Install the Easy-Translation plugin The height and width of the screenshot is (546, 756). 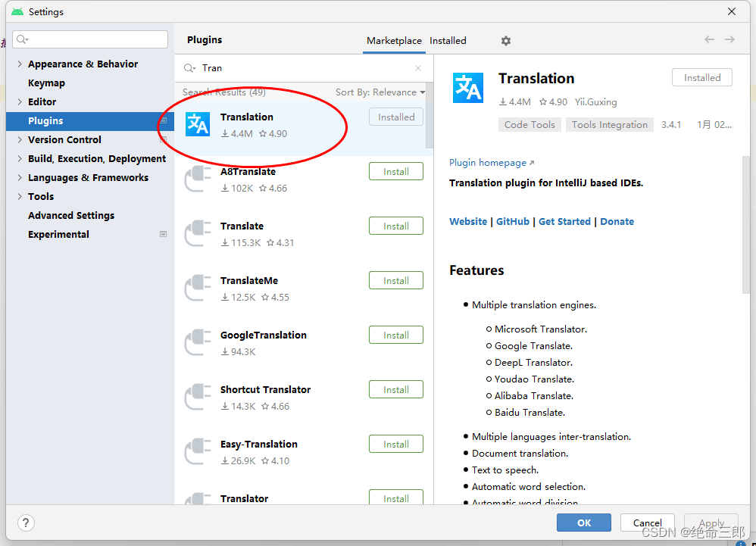pos(396,444)
